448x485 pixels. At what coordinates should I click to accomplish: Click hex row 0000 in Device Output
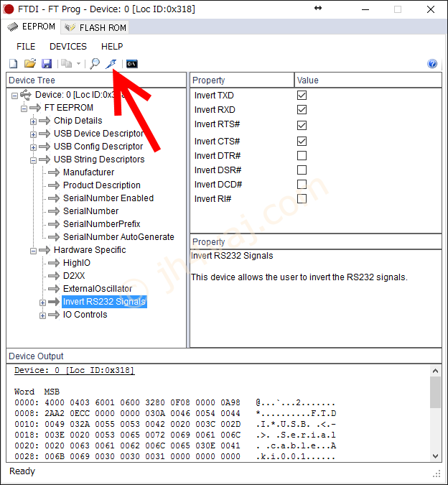click(175, 402)
